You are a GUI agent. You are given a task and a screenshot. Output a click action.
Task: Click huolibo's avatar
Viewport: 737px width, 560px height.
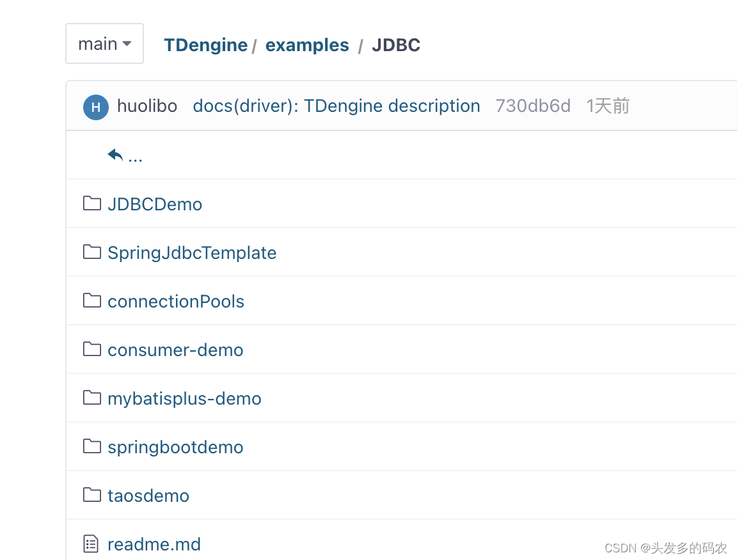[x=95, y=107]
